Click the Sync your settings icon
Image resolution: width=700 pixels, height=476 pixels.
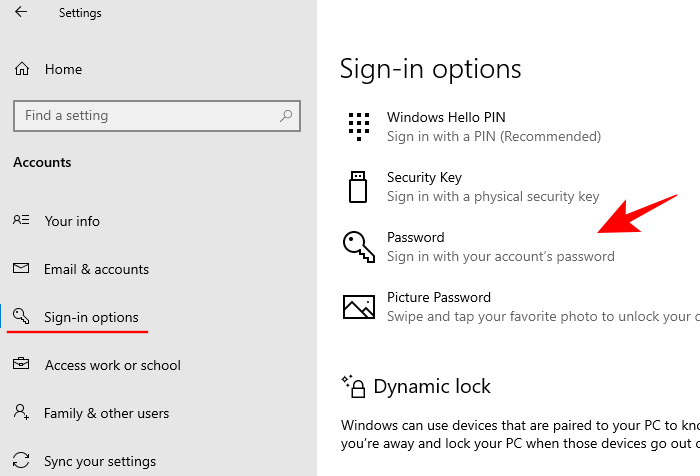tap(22, 461)
